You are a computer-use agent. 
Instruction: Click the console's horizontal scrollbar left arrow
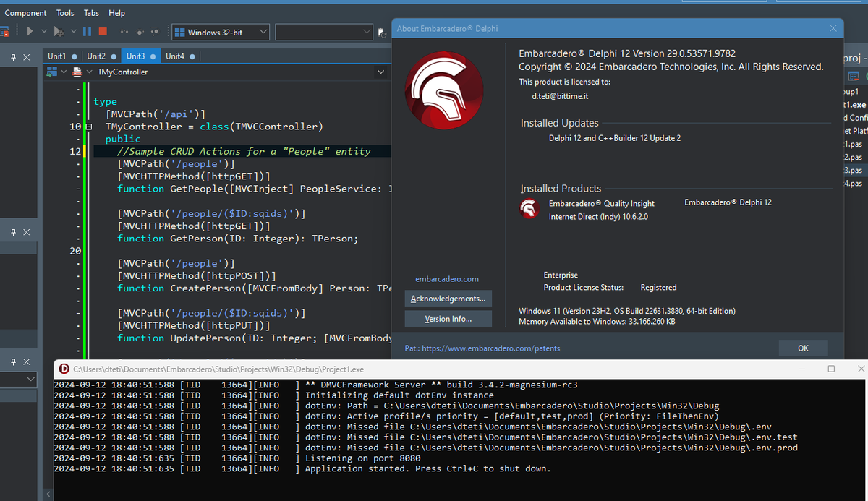point(48,494)
